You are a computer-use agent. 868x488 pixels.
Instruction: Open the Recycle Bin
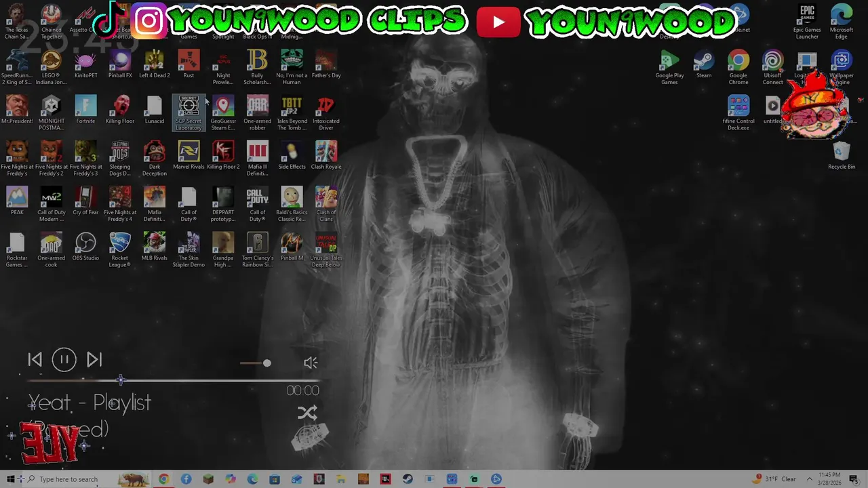(x=842, y=155)
